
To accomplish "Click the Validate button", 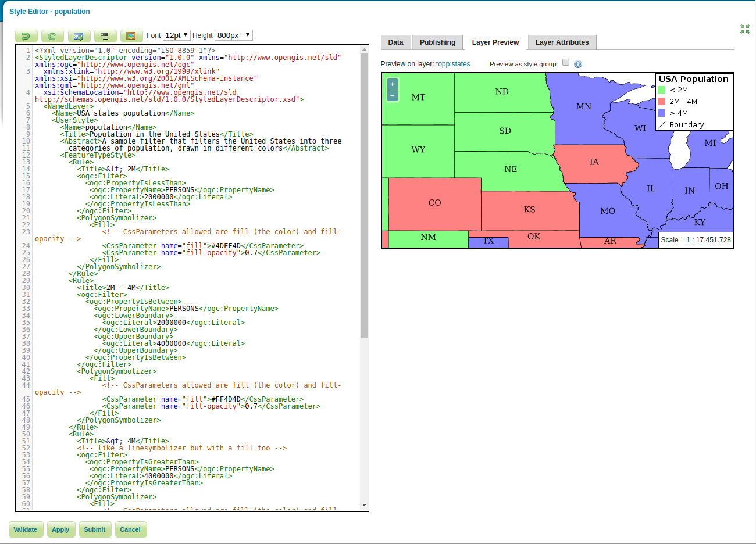I will 26,529.
